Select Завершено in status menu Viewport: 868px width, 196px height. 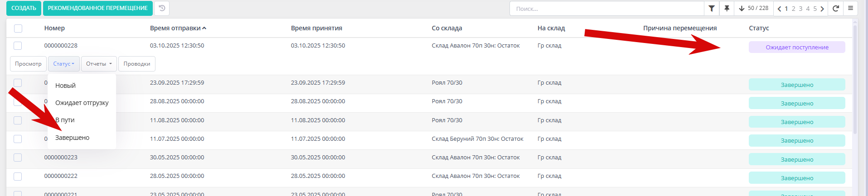[73, 138]
